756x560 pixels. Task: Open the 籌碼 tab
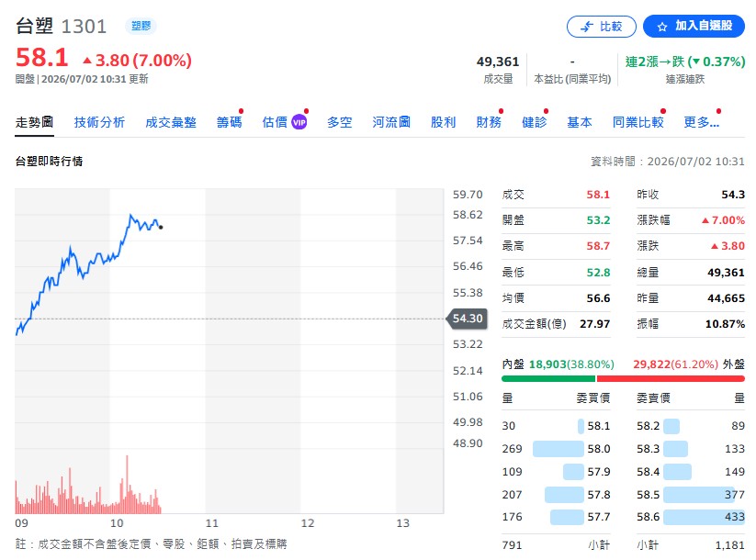click(x=229, y=122)
